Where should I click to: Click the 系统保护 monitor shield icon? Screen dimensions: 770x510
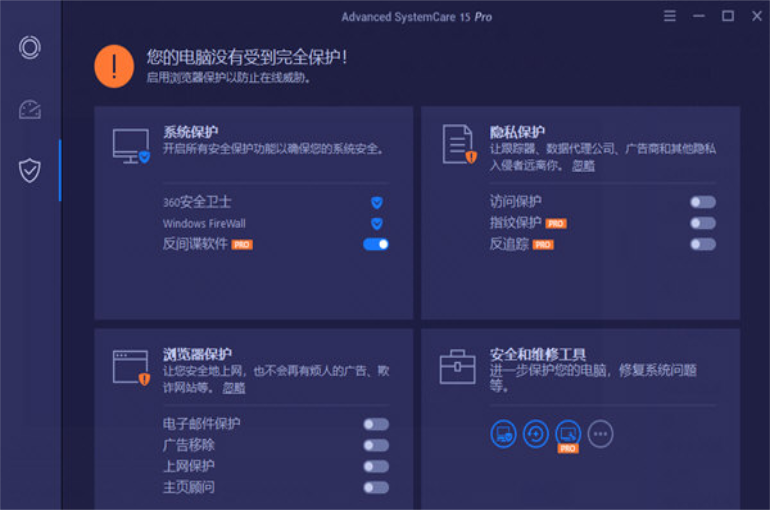click(131, 146)
